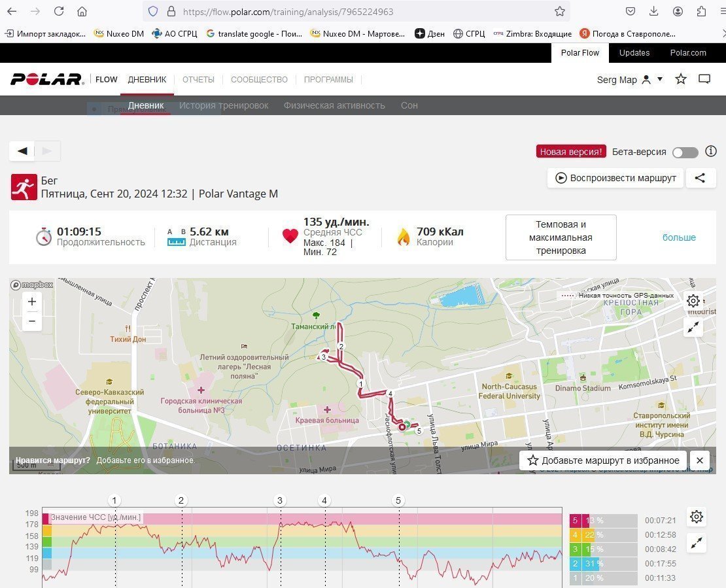This screenshot has width=726, height=588.
Task: Open Дзен bookmark
Action: coord(430,33)
